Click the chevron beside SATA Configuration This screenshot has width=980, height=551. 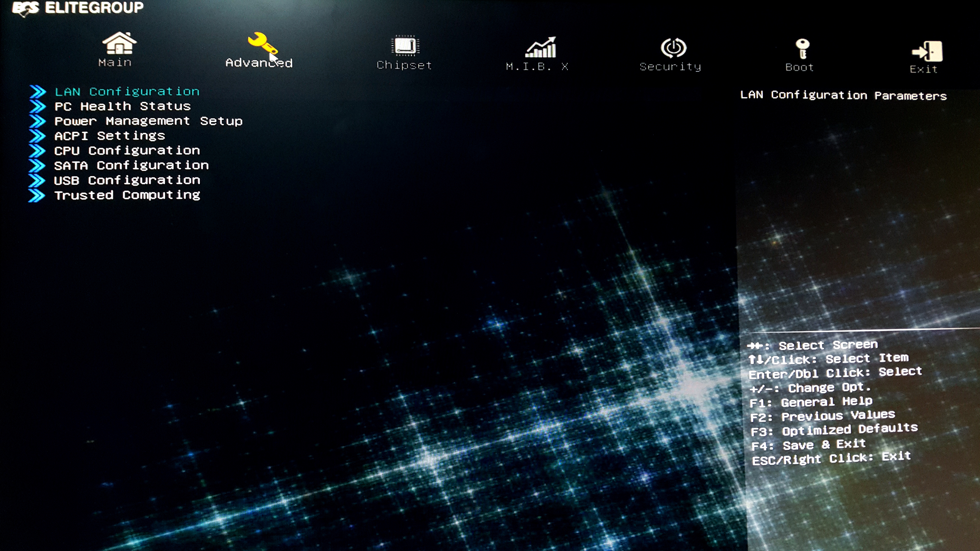pos(37,166)
